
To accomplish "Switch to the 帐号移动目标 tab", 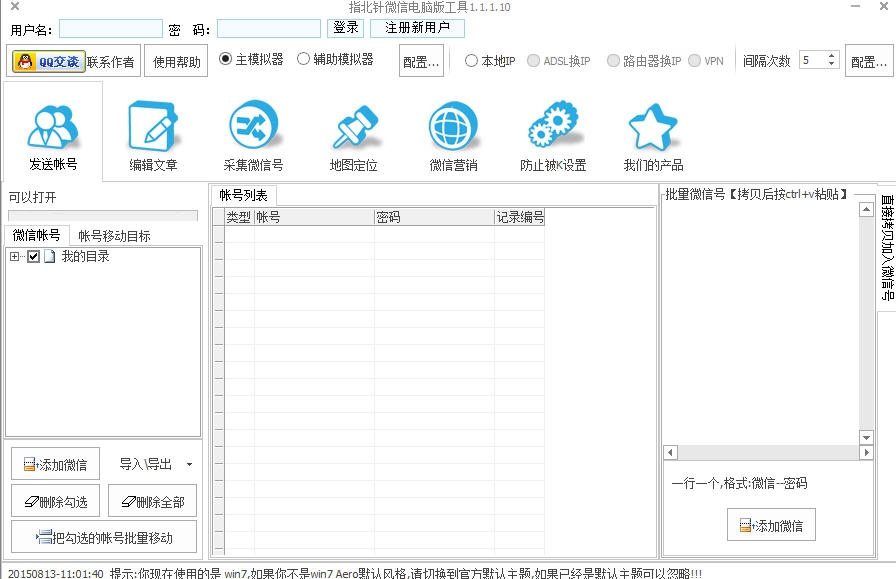I will point(114,235).
